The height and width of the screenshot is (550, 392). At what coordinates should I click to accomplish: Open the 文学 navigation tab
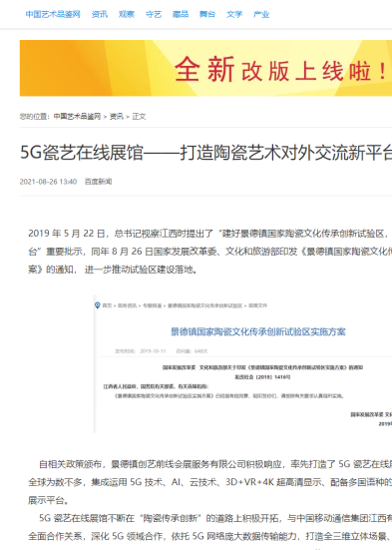(x=234, y=14)
